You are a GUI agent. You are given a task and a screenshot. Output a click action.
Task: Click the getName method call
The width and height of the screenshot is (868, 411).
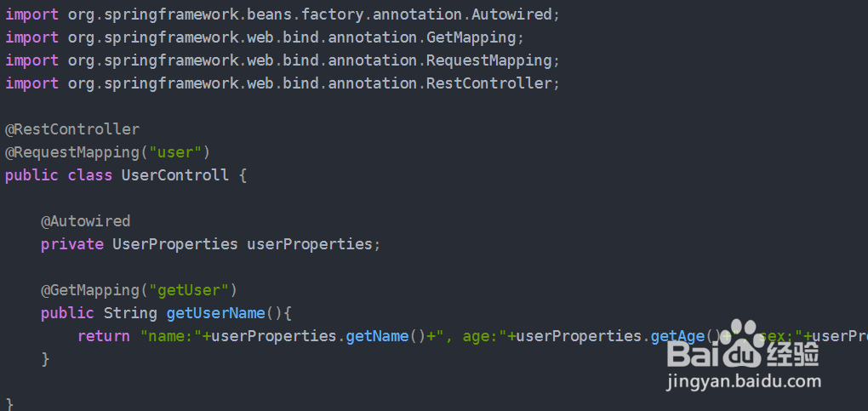click(377, 336)
